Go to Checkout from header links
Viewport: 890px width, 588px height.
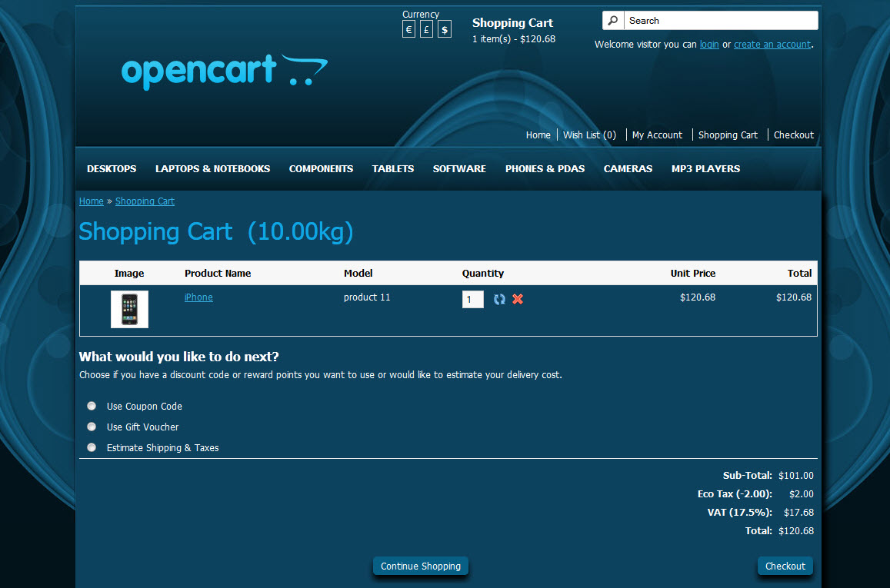point(794,135)
